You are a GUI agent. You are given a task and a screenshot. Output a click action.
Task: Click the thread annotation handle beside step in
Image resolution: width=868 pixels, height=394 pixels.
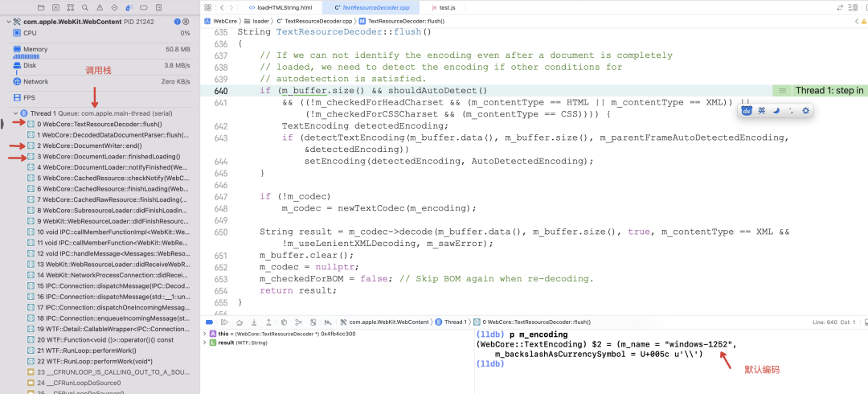(782, 91)
